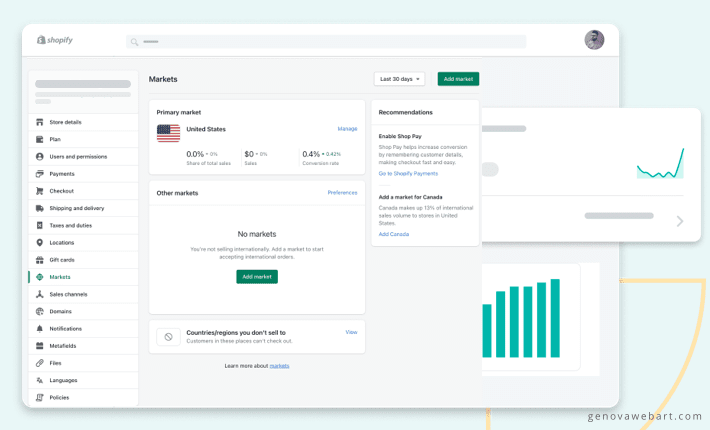Click the Files paperclip icon
This screenshot has height=430, width=710.
40,363
